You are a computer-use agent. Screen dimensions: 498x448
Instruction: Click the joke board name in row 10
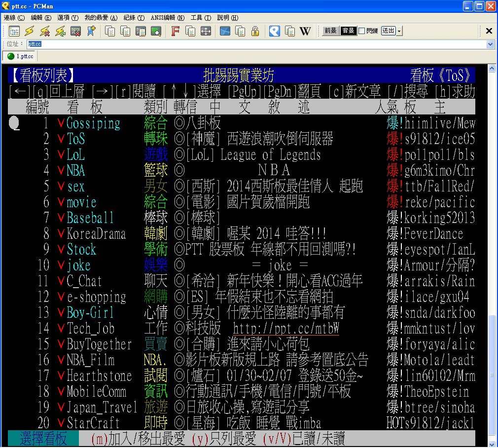pos(79,265)
